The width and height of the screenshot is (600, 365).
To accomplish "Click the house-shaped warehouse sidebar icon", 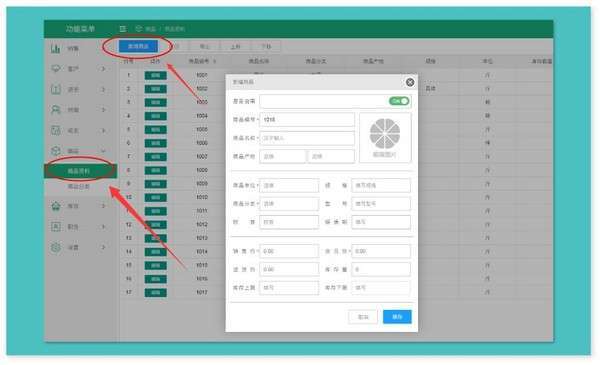I will 56,206.
